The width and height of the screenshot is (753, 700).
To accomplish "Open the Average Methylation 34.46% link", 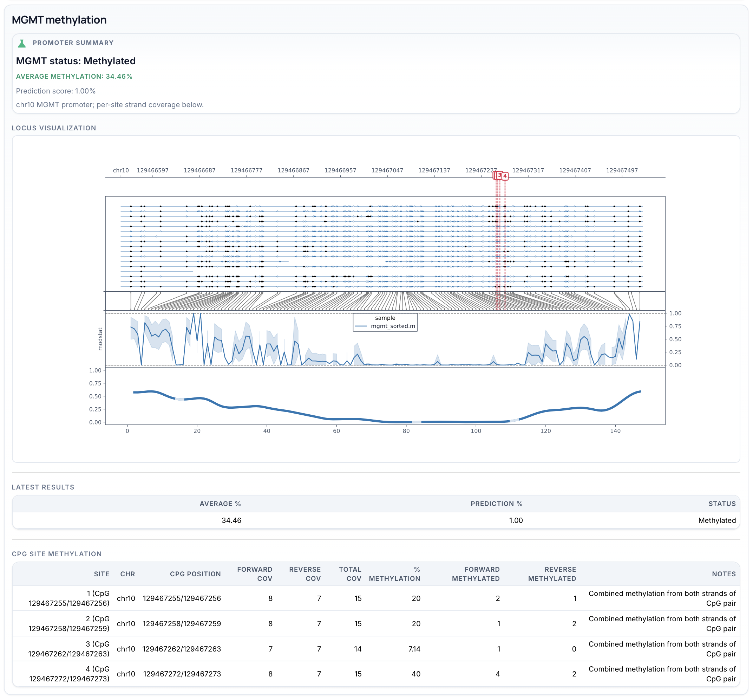I will point(74,76).
